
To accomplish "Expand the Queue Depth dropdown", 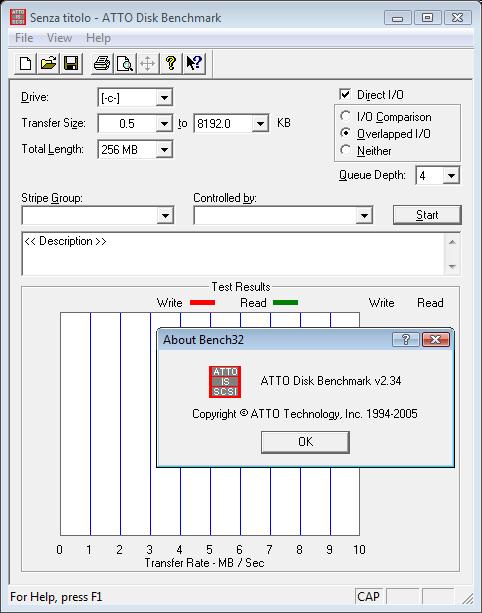I will (451, 176).
